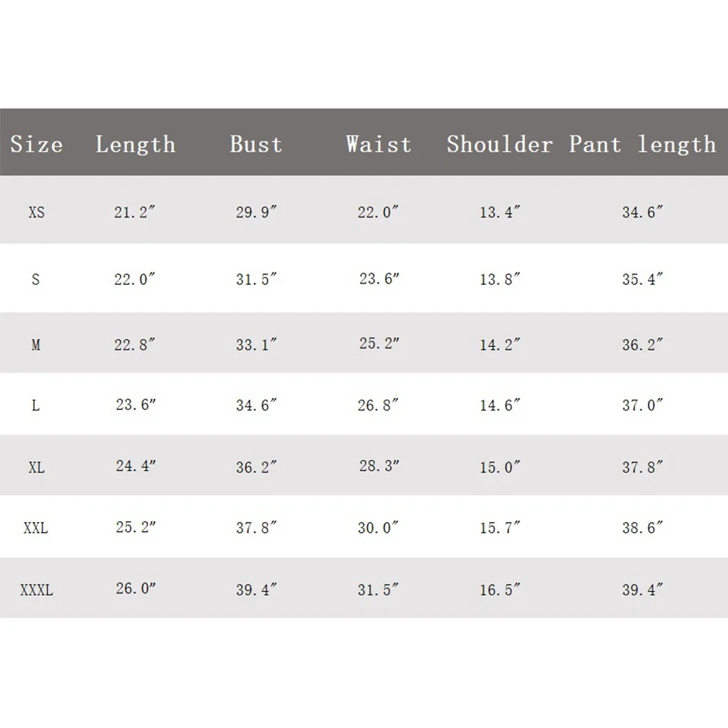Select the XL size row label
The height and width of the screenshot is (728, 728).
pos(36,468)
